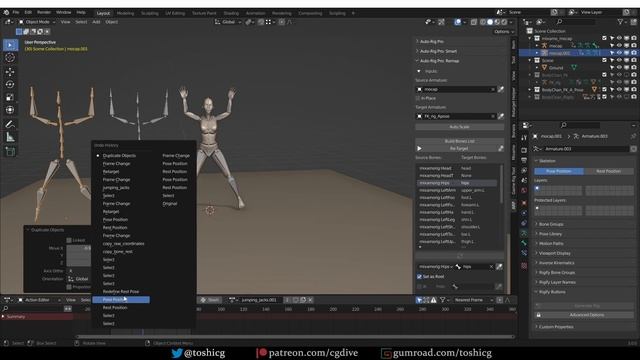Toggle the In Place checkbox
Screen dimensions: 640x360
[x=418, y=98]
